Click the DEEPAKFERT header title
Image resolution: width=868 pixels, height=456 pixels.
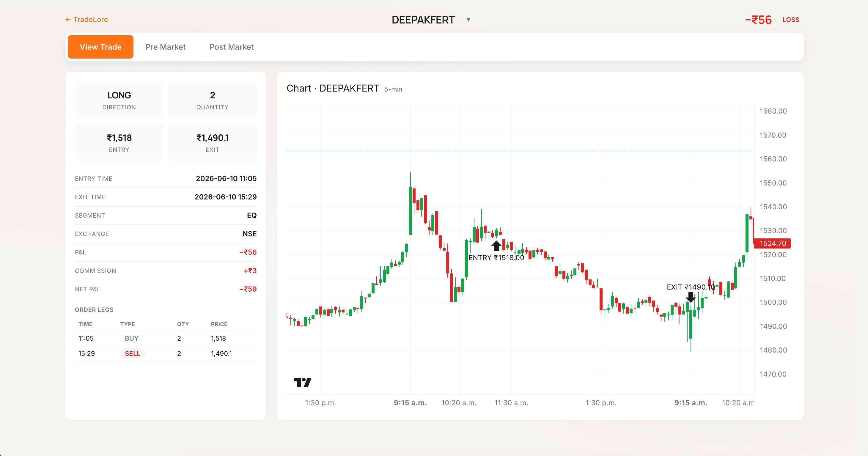pyautogui.click(x=423, y=20)
